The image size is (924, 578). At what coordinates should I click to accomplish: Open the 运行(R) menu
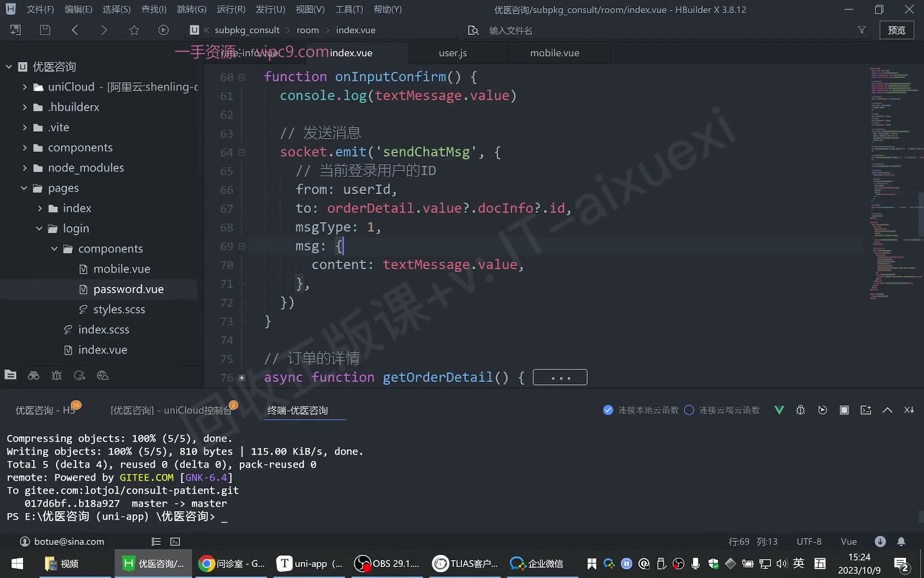click(231, 9)
